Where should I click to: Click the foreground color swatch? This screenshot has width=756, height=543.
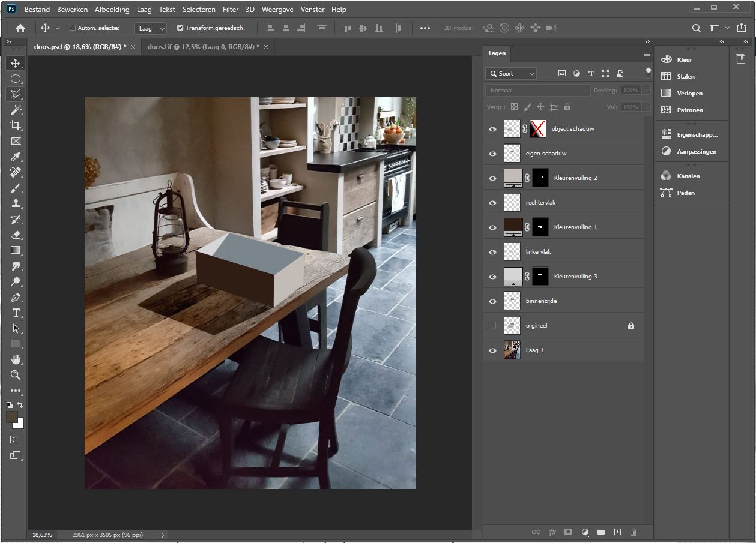click(11, 417)
